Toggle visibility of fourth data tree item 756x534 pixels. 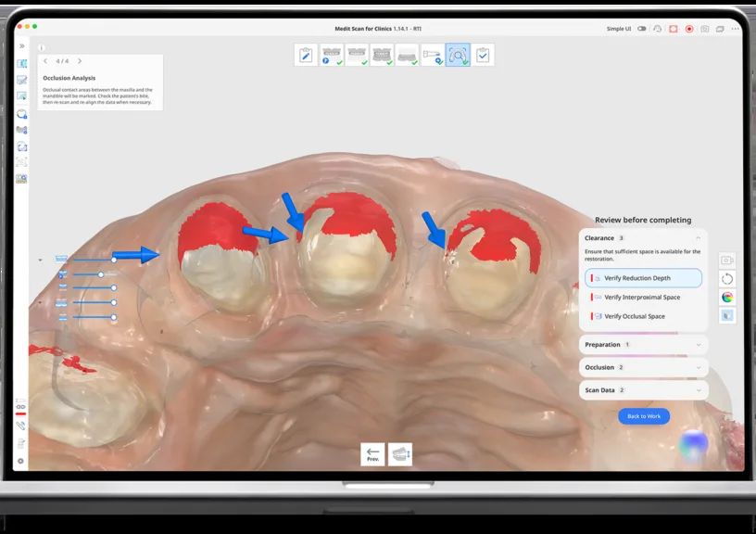point(61,302)
